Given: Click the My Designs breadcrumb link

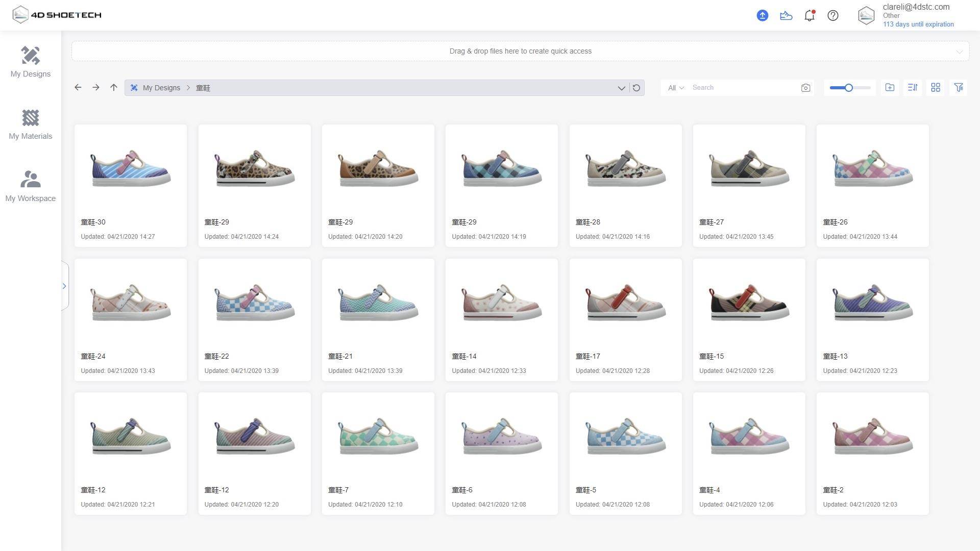Looking at the screenshot, I should click(x=161, y=88).
